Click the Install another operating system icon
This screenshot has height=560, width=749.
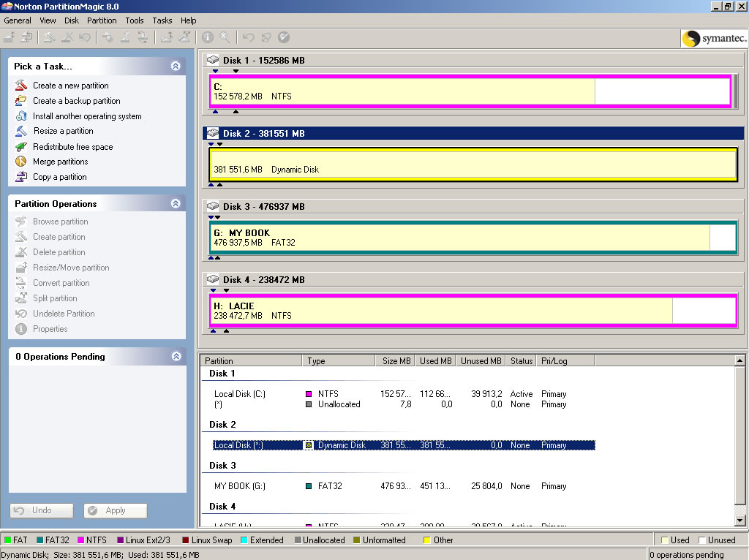point(21,116)
